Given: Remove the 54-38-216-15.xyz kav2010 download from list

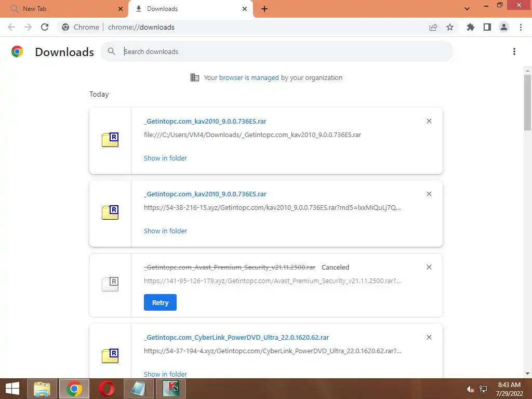Looking at the screenshot, I should point(429,194).
